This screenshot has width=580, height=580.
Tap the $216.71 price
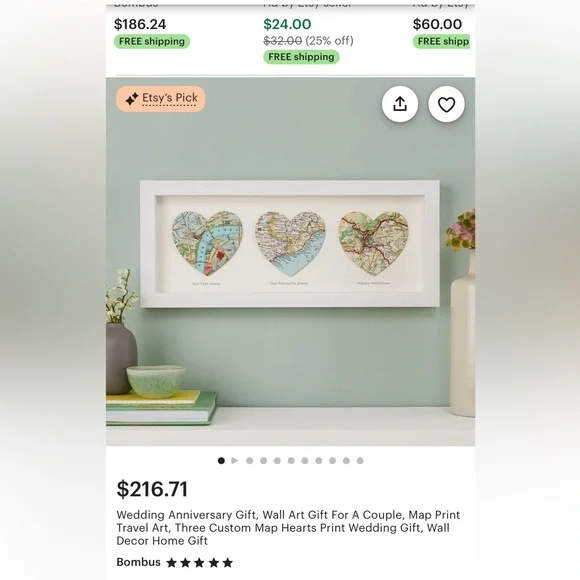[x=152, y=489]
